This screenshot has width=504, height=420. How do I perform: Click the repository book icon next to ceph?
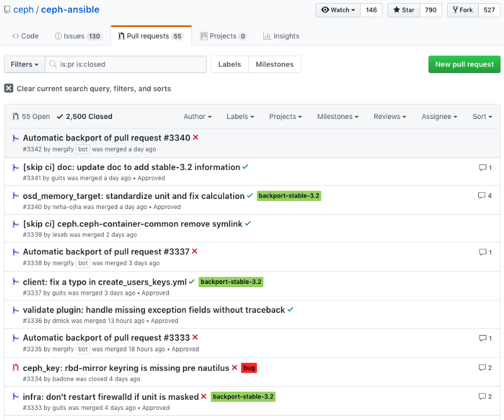coord(9,9)
